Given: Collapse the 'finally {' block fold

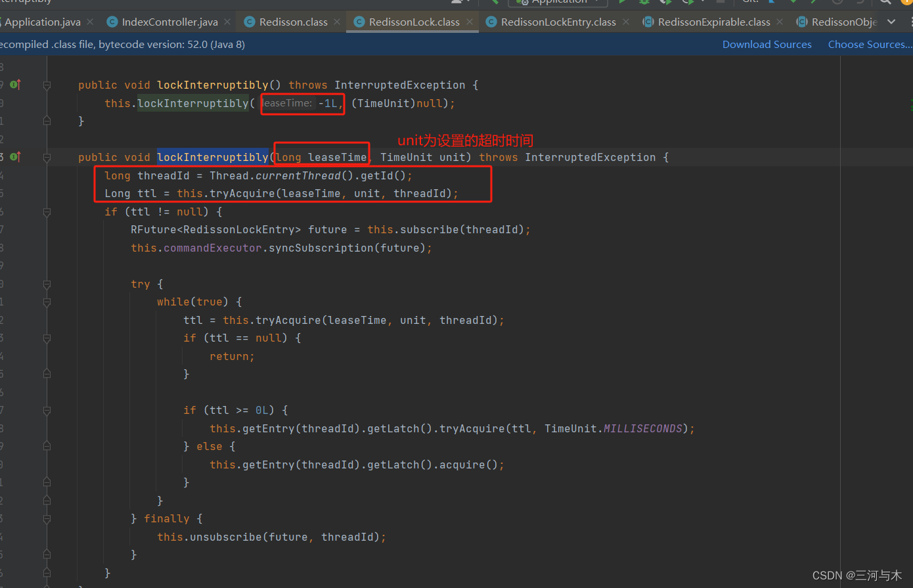Looking at the screenshot, I should (47, 519).
